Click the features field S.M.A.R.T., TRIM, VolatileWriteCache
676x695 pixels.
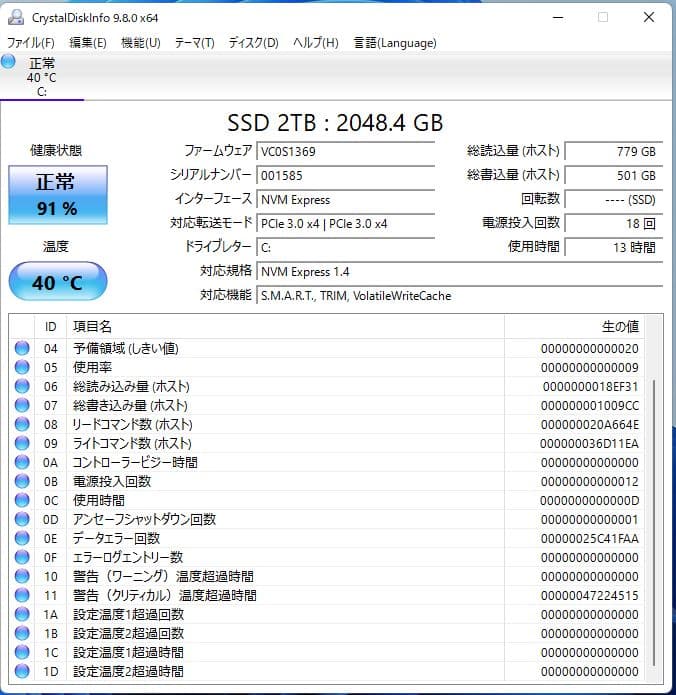point(460,295)
